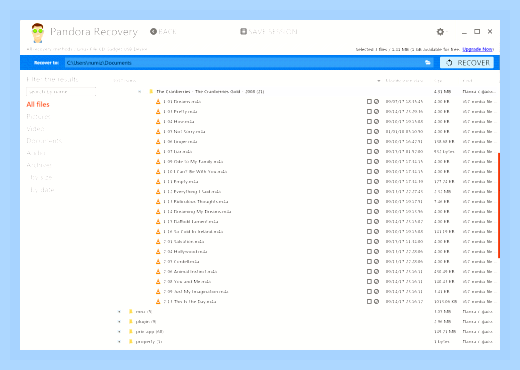Viewport: 520px width, 370px height.
Task: Click the preview icon on Everything I Said row
Action: pos(376,192)
